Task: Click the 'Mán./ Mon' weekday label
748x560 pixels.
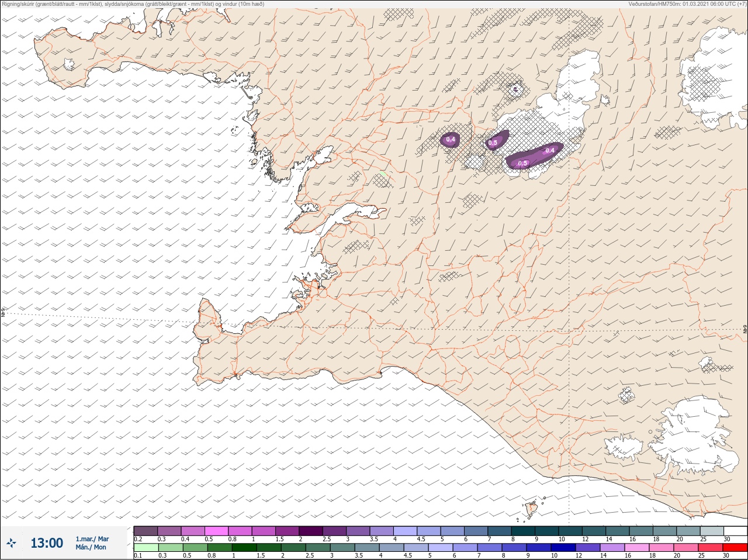Action: click(91, 548)
